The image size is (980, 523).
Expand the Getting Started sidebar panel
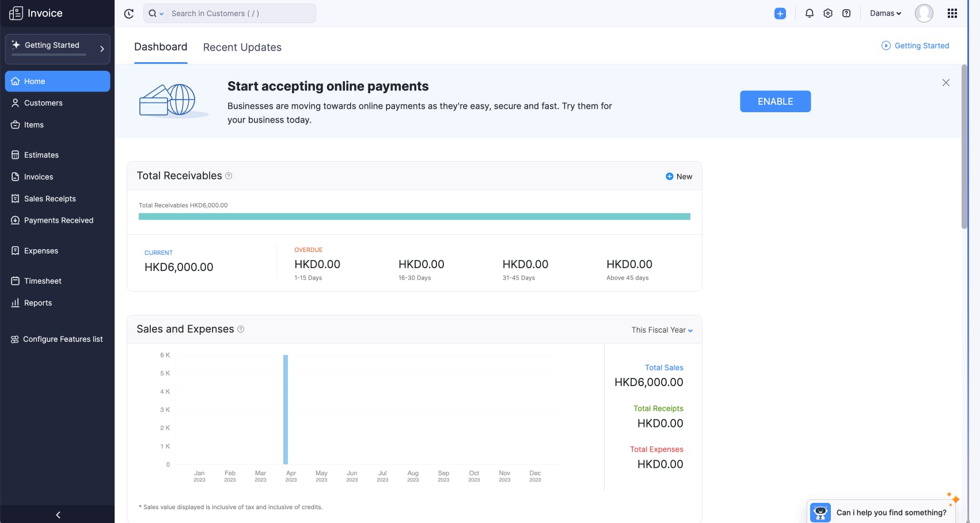click(58, 49)
